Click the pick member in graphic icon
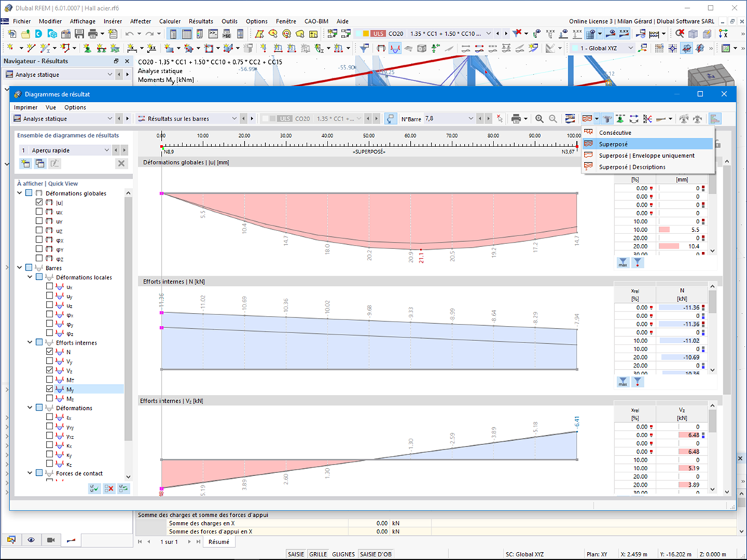 point(391,118)
